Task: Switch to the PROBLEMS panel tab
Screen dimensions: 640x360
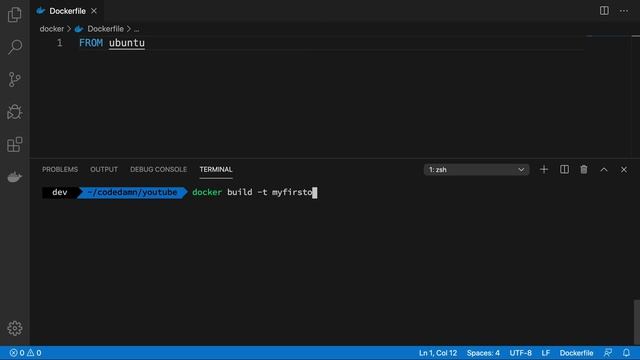Action: [60, 169]
